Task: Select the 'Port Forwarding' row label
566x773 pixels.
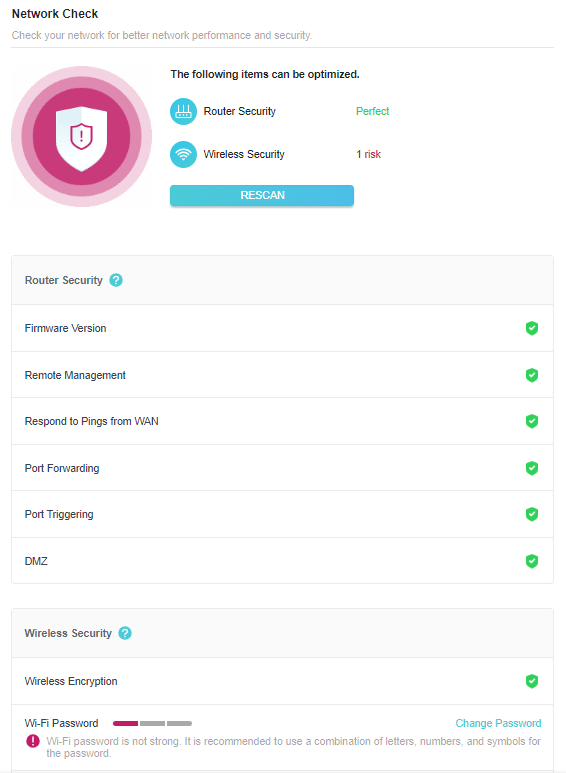Action: coord(62,468)
